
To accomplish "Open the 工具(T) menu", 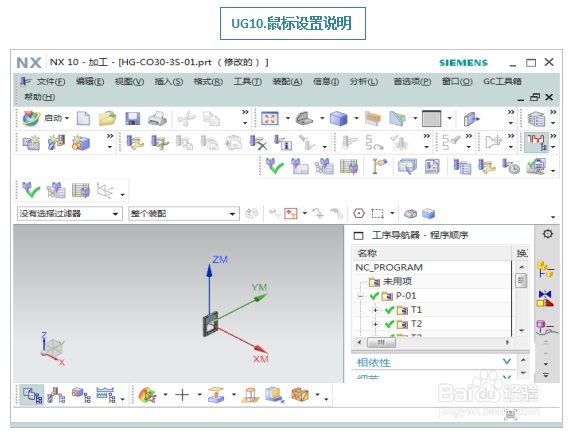I will (248, 82).
